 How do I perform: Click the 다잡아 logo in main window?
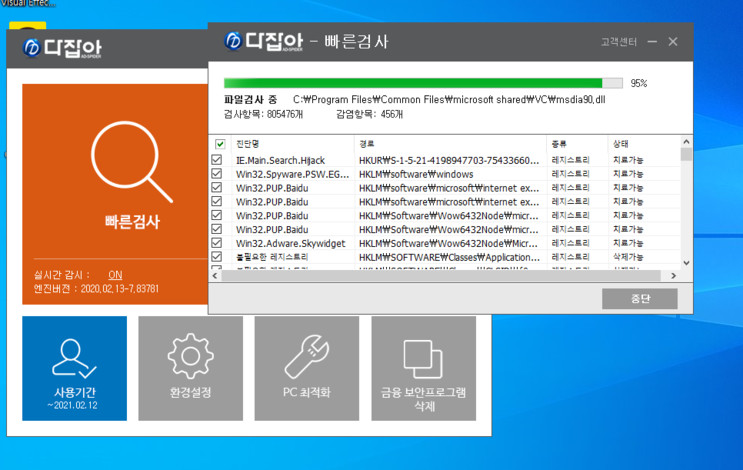click(x=62, y=48)
